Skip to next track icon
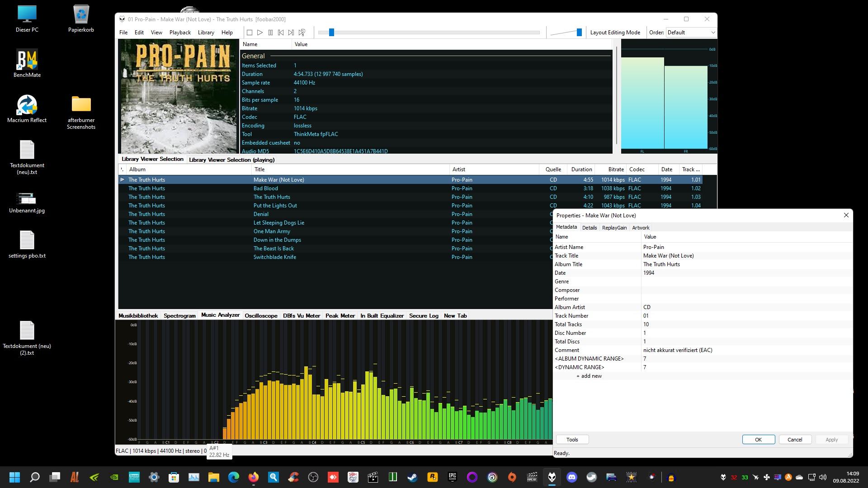Screen dimensions: 868x488 pyautogui.click(x=291, y=33)
